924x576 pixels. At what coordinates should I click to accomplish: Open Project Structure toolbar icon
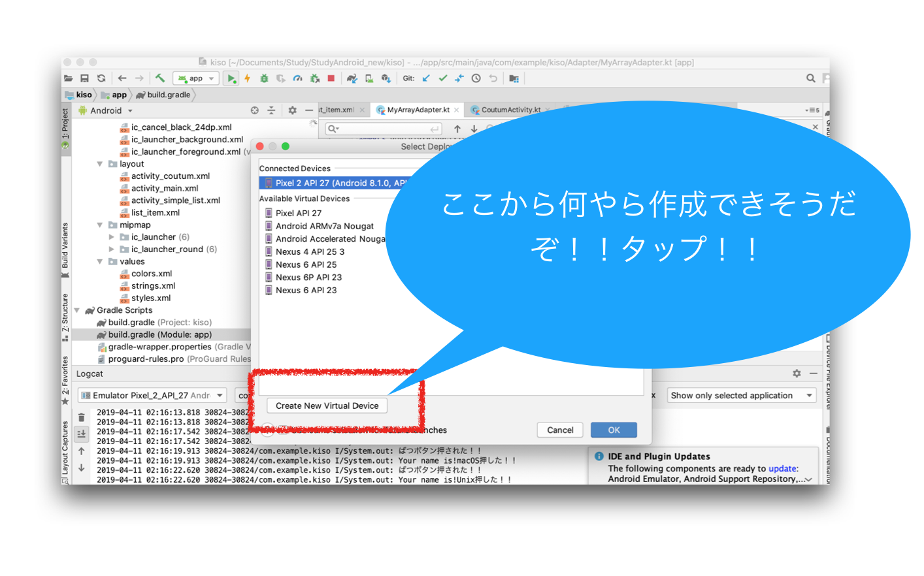(x=514, y=78)
